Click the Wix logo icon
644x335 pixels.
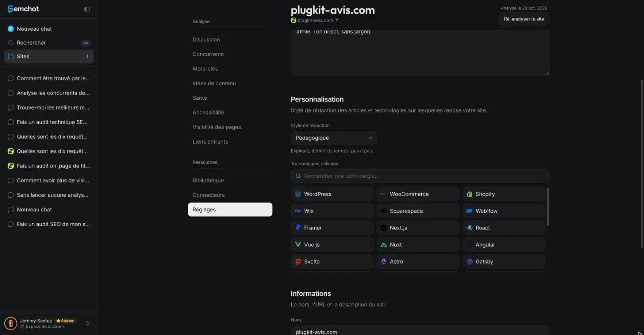[298, 211]
